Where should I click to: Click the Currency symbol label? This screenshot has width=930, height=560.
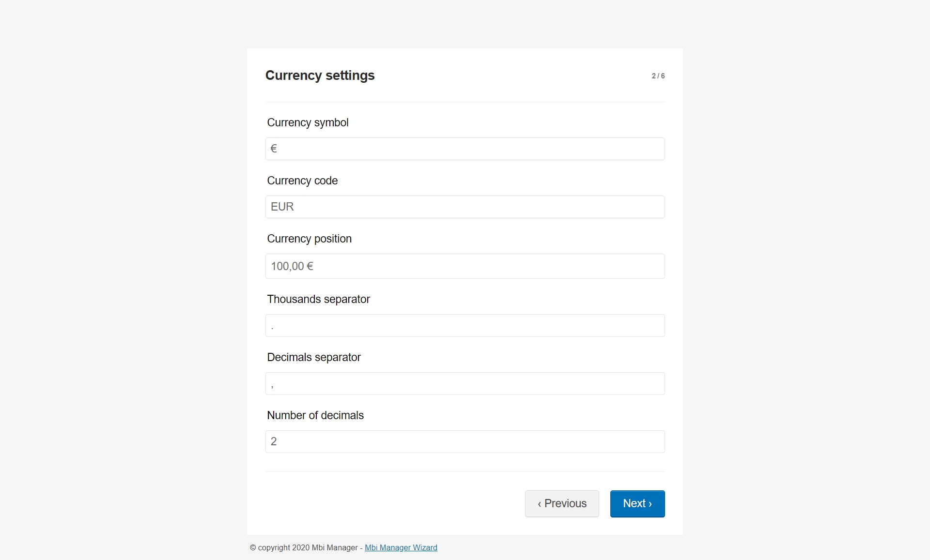point(308,122)
